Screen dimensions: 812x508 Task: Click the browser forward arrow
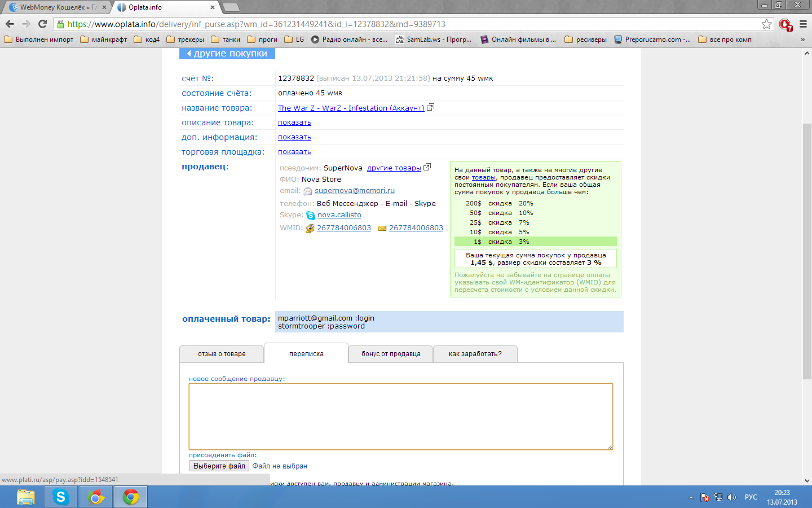point(26,24)
